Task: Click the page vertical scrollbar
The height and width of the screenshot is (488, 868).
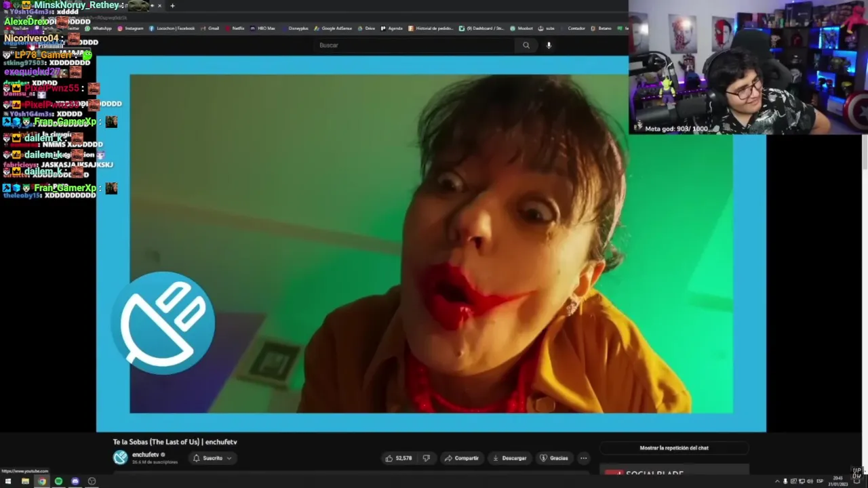Action: pyautogui.click(x=865, y=152)
